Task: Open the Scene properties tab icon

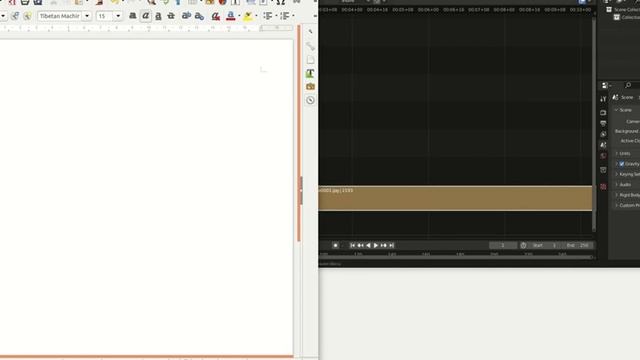Action: 603,145
